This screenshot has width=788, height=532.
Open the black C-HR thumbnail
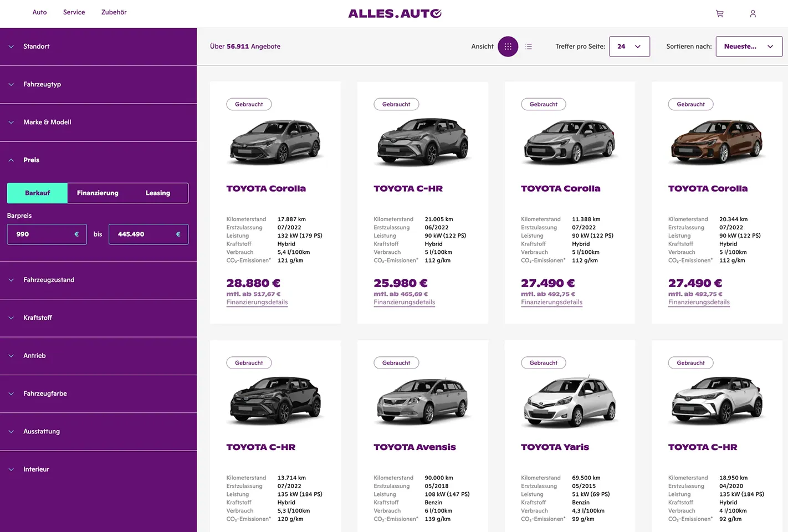(275, 401)
